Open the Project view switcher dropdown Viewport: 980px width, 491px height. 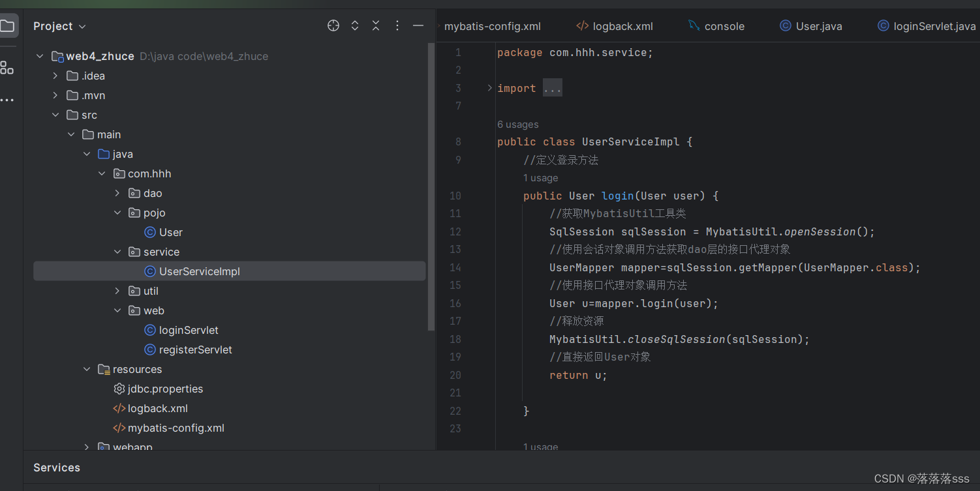point(82,26)
